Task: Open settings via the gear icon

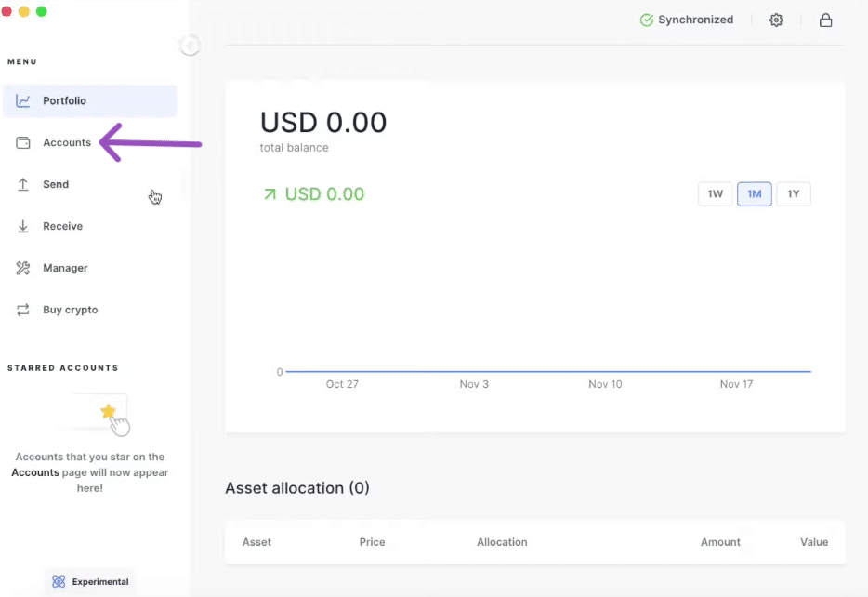Action: coord(776,20)
